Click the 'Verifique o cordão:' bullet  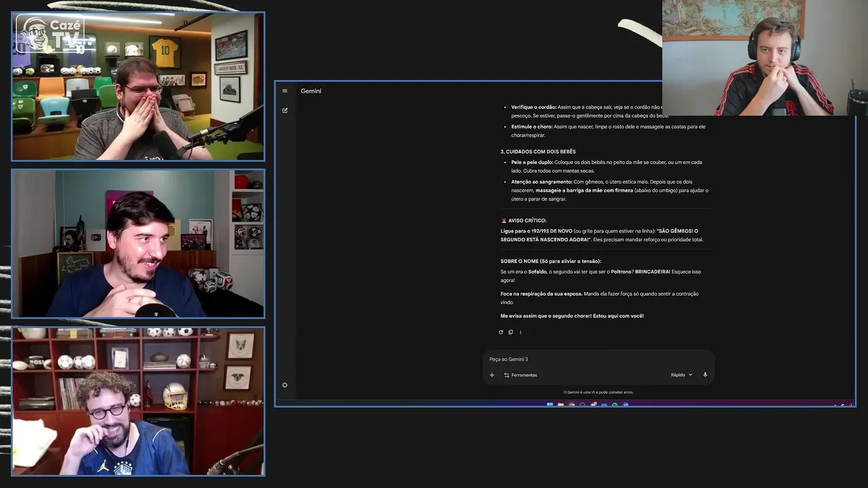pyautogui.click(x=534, y=107)
